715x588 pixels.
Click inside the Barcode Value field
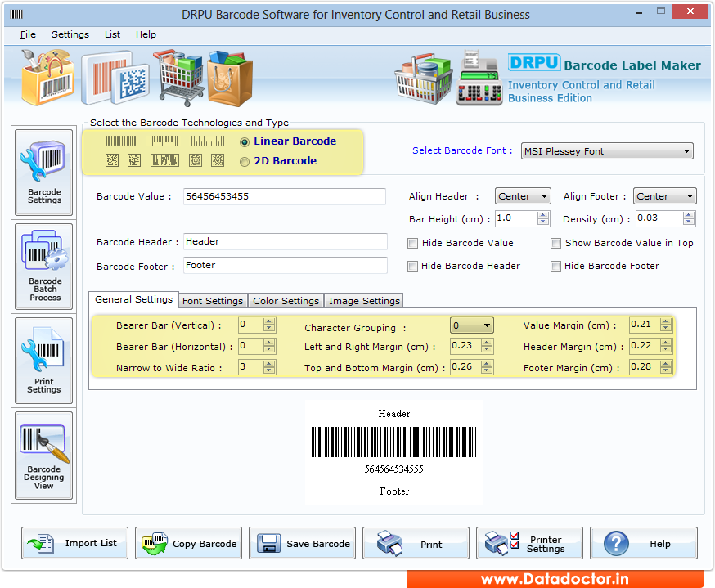pos(285,196)
